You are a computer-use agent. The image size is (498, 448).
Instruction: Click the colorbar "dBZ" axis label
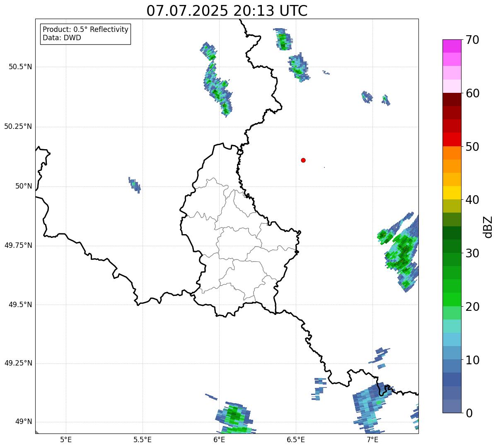pyautogui.click(x=488, y=227)
